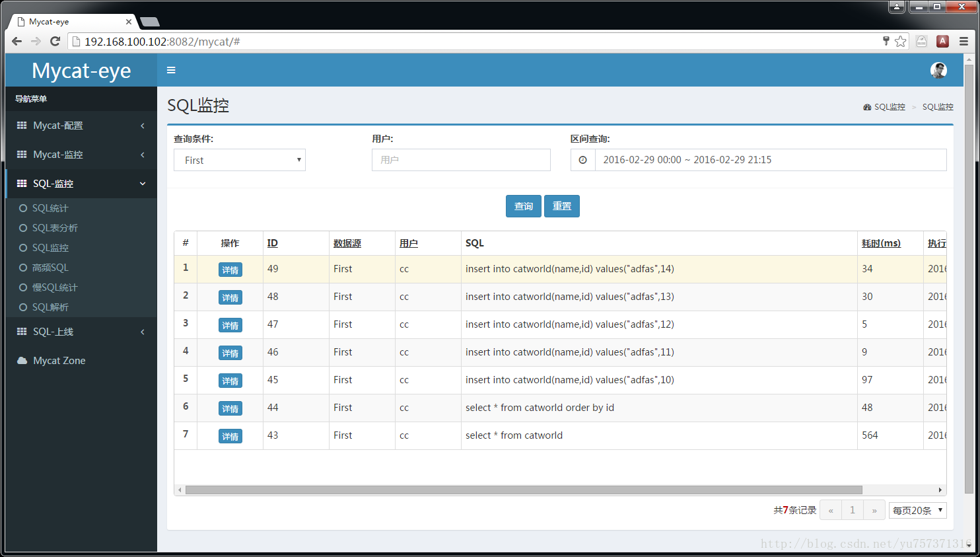The image size is (980, 557).
Task: Open the 每页20条 page size dropdown
Action: tap(917, 510)
